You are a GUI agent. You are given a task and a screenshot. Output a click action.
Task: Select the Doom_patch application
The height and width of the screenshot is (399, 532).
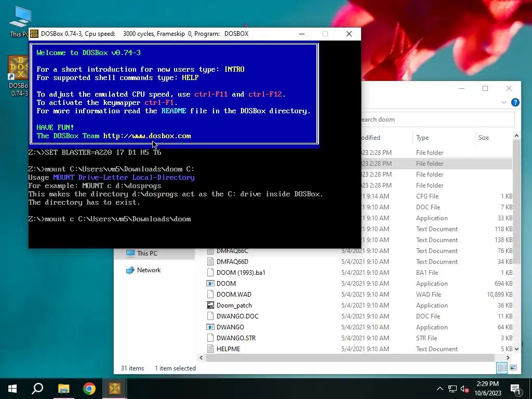point(234,305)
